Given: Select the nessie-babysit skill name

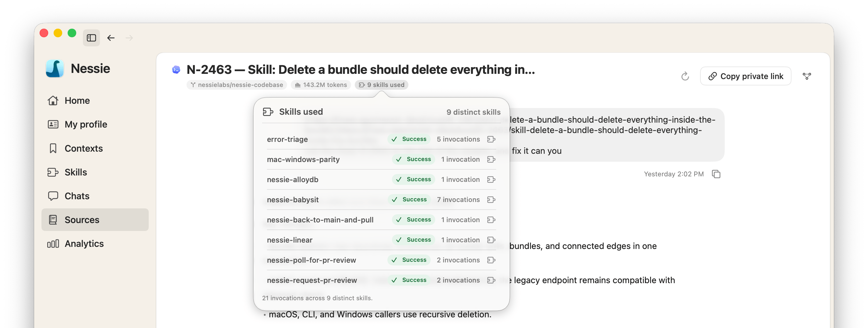Looking at the screenshot, I should pos(293,200).
